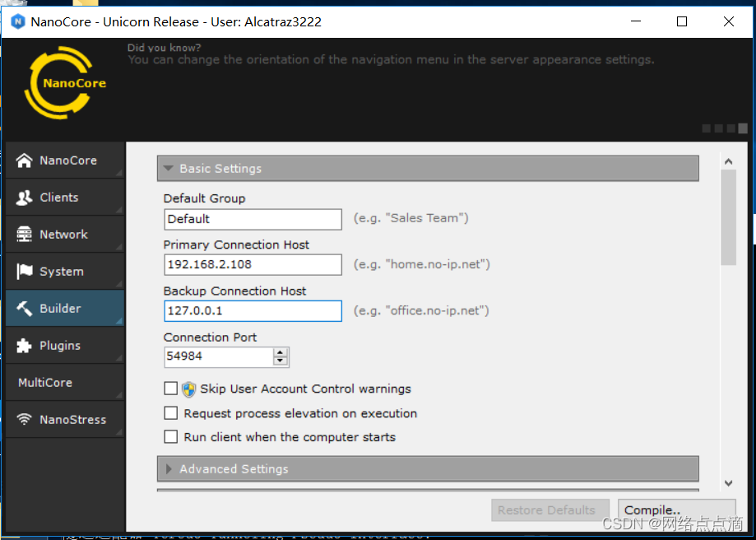Image resolution: width=756 pixels, height=540 pixels.
Task: Focus the Backup Connection Host field
Action: (253, 311)
